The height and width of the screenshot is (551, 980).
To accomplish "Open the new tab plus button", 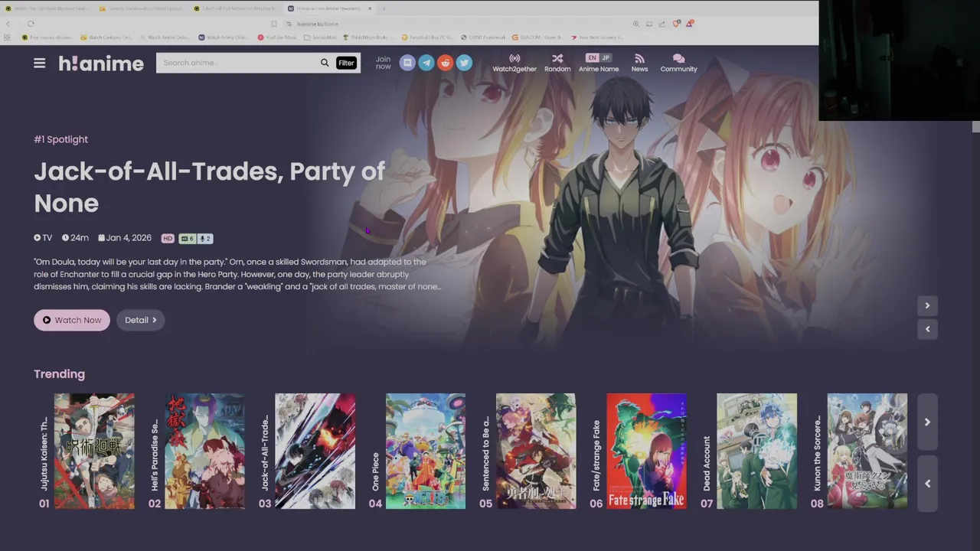I will [x=384, y=8].
